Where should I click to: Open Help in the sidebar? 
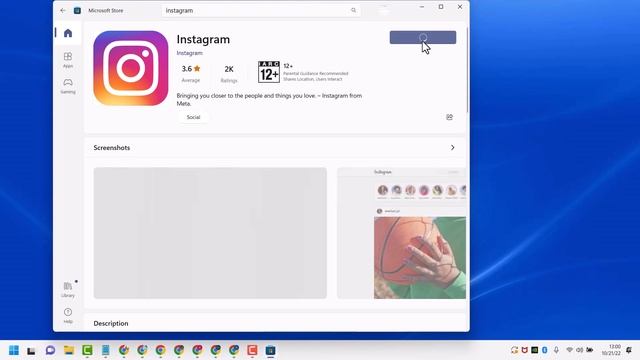68,316
